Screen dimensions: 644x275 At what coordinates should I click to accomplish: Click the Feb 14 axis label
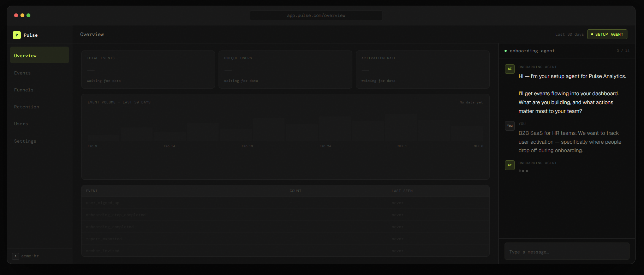[x=169, y=146]
